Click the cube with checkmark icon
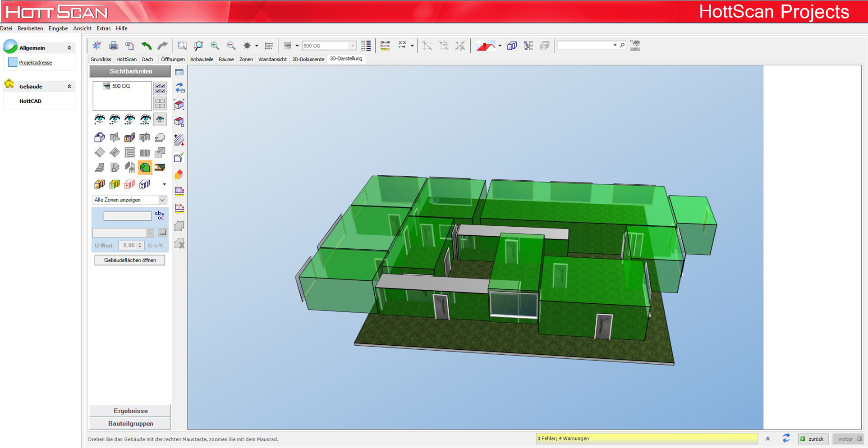 tap(179, 157)
